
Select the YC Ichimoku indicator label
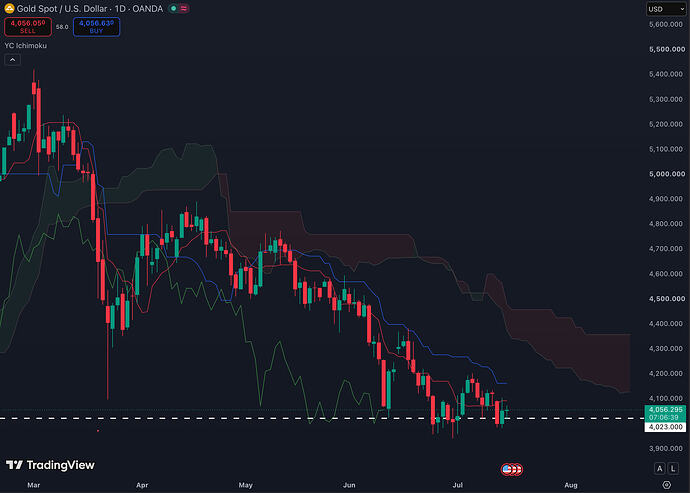point(26,45)
